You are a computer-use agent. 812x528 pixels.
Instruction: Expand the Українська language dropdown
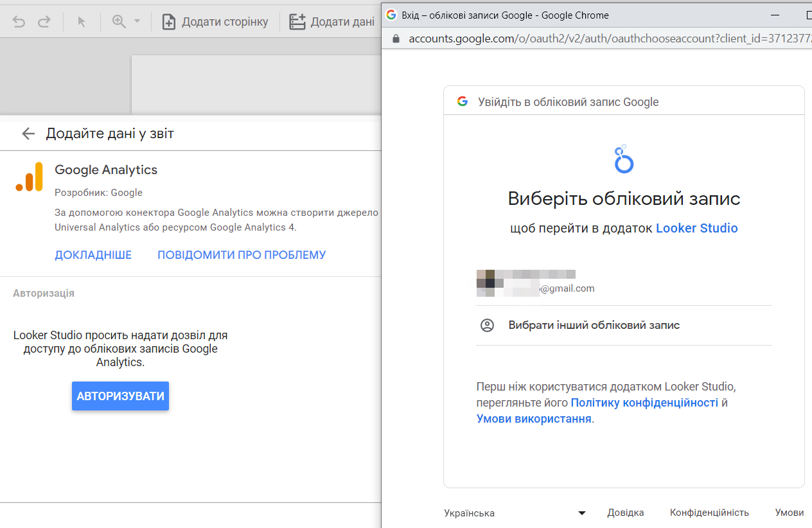[x=515, y=513]
